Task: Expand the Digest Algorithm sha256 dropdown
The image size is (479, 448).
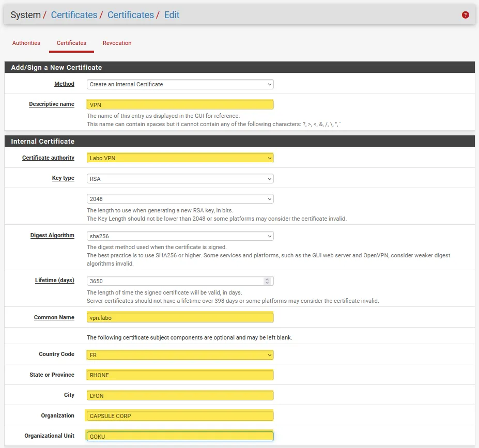Action: tap(180, 236)
